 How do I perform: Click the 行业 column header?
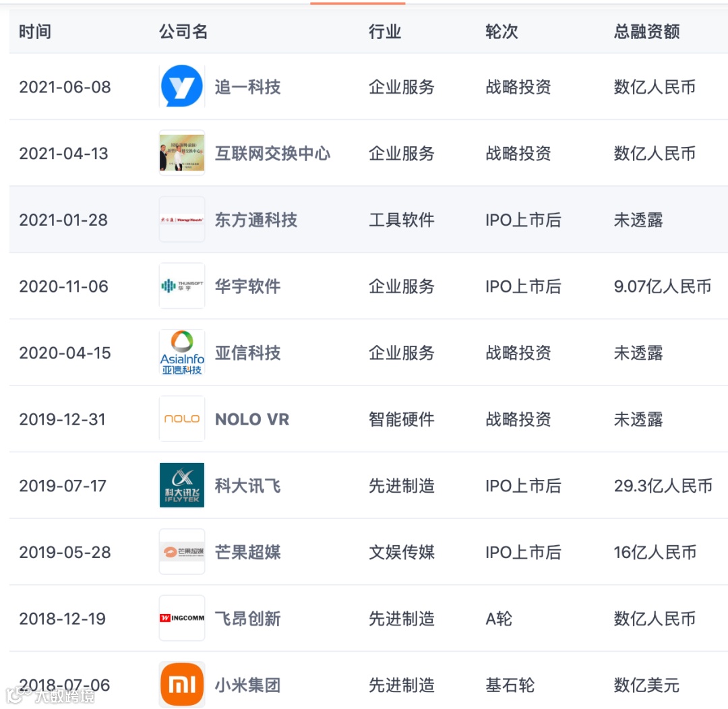385,32
